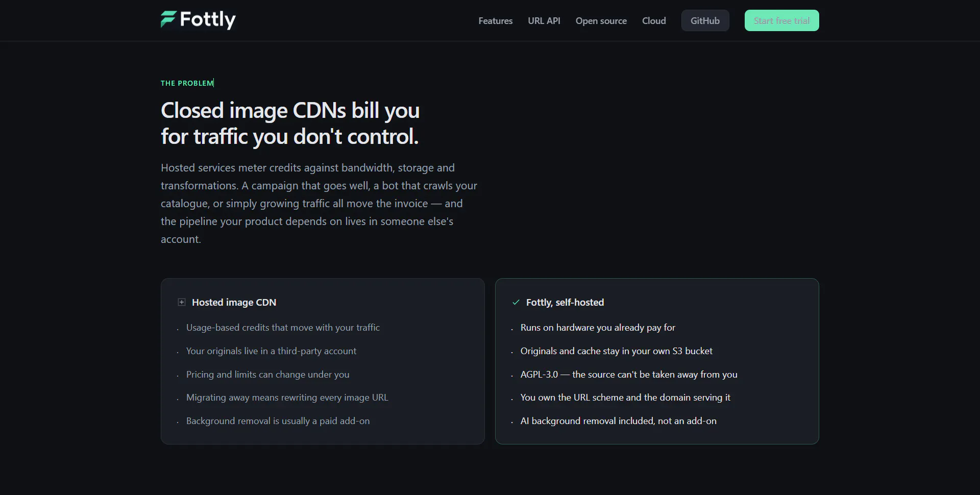Viewport: 980px width, 495px height.
Task: Click 'Usage-based credits that move with your traffic'
Action: pos(283,328)
